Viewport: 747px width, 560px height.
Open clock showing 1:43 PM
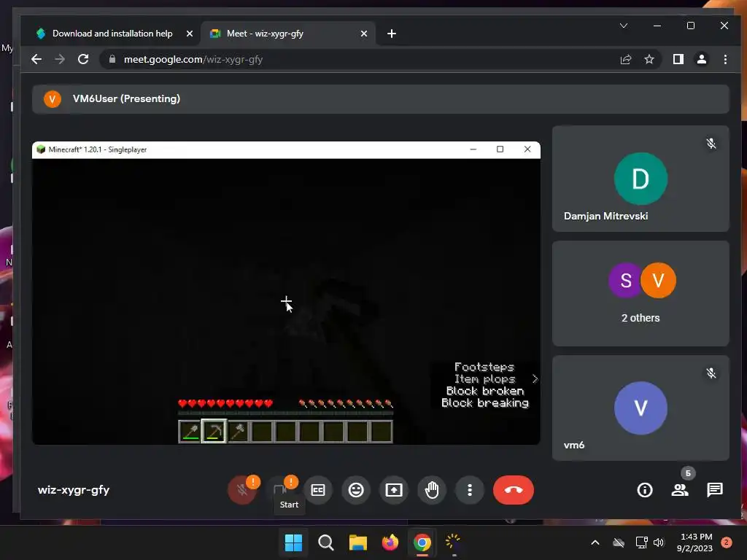695,542
